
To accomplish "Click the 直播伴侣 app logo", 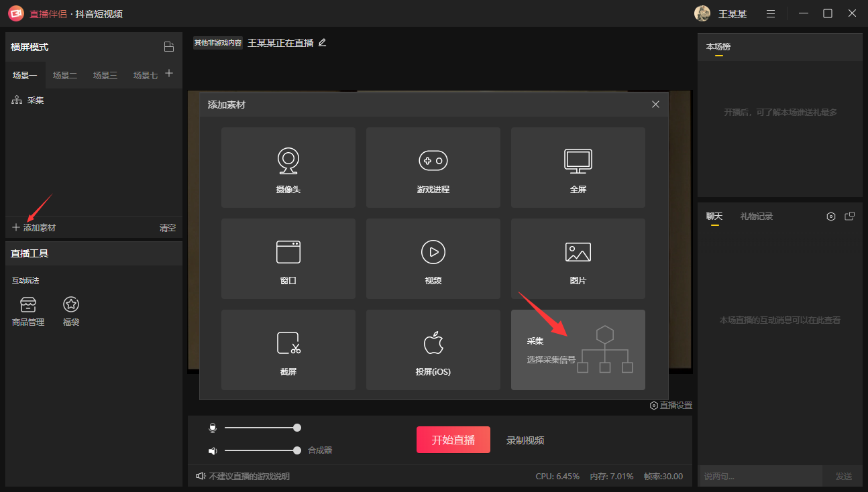I will (16, 13).
